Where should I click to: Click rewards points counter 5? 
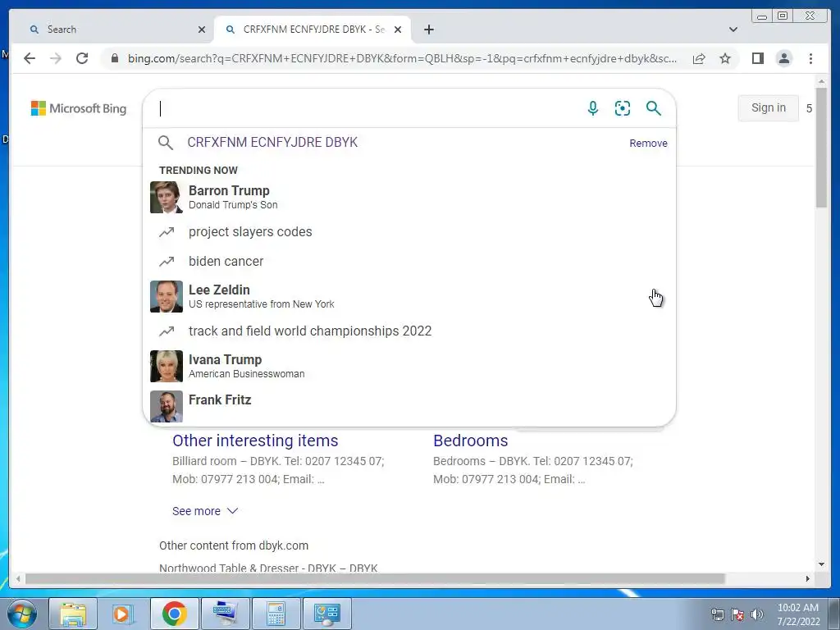click(x=809, y=108)
